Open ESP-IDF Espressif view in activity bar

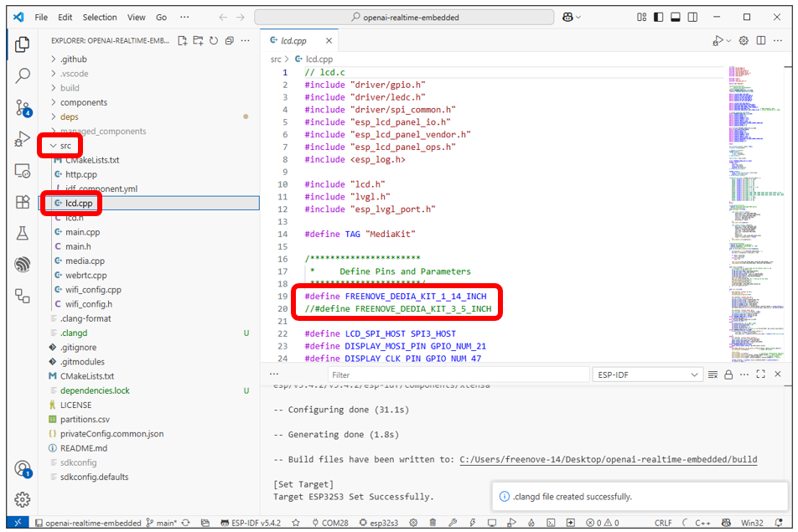[23, 265]
